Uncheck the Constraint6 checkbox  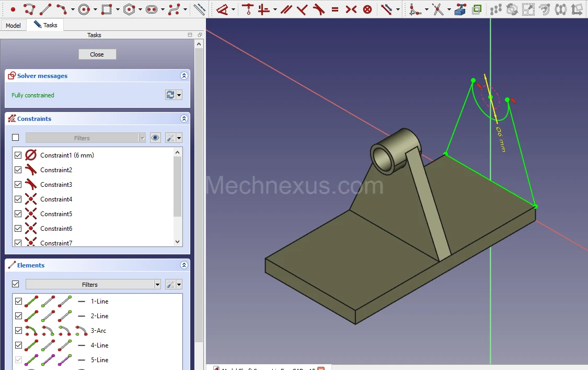[x=18, y=228]
